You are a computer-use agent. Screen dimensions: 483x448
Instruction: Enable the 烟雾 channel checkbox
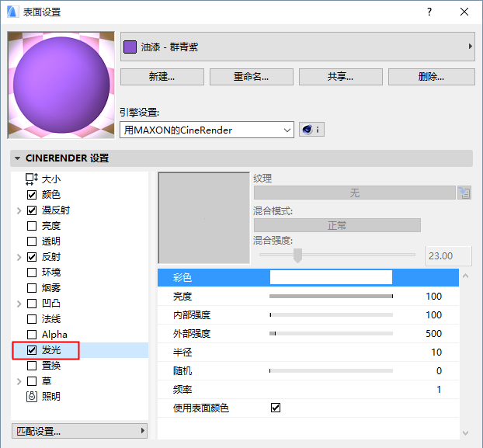pyautogui.click(x=32, y=288)
